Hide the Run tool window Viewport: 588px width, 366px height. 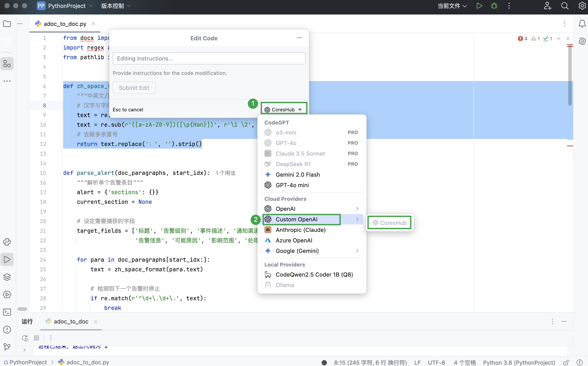(x=564, y=322)
